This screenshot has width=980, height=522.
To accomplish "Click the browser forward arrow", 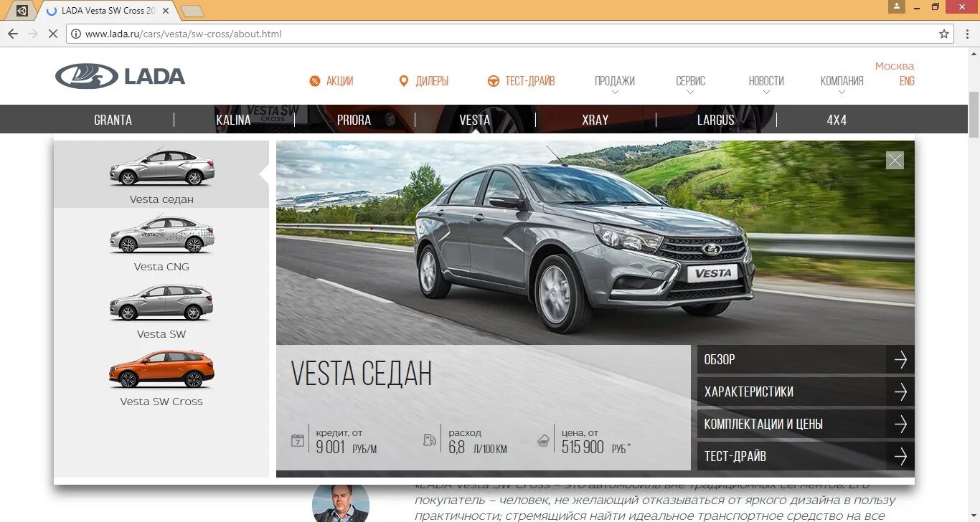I will (32, 34).
